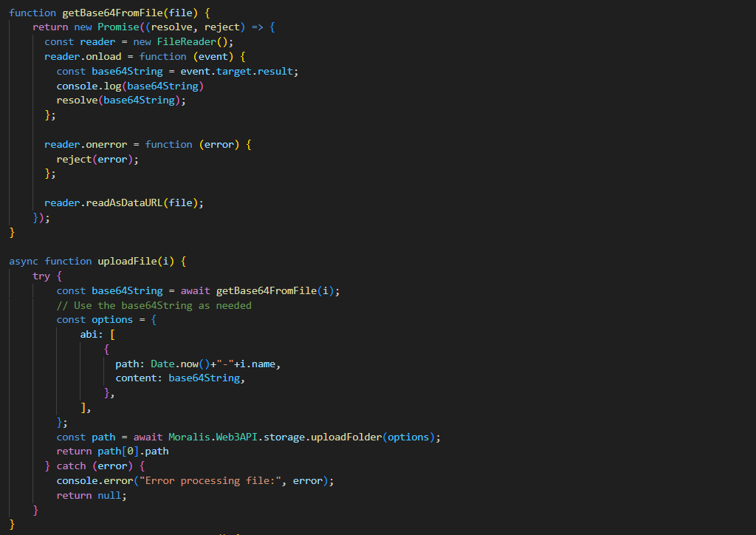Click the 'Web3API' identifier

pos(237,437)
